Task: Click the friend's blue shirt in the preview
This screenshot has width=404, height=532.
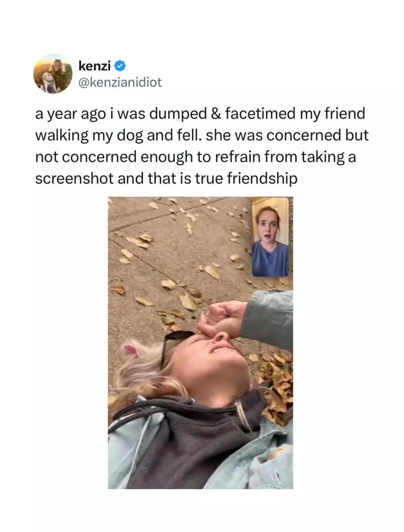Action: click(x=270, y=259)
